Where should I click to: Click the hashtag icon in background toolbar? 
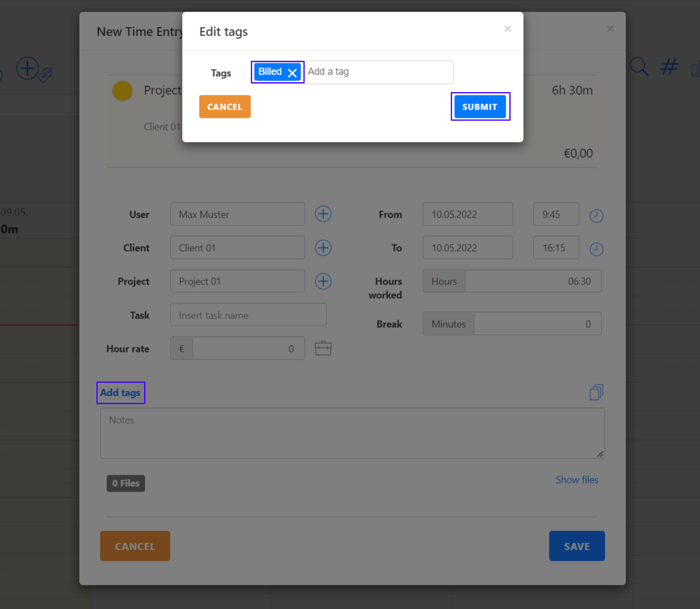(669, 67)
